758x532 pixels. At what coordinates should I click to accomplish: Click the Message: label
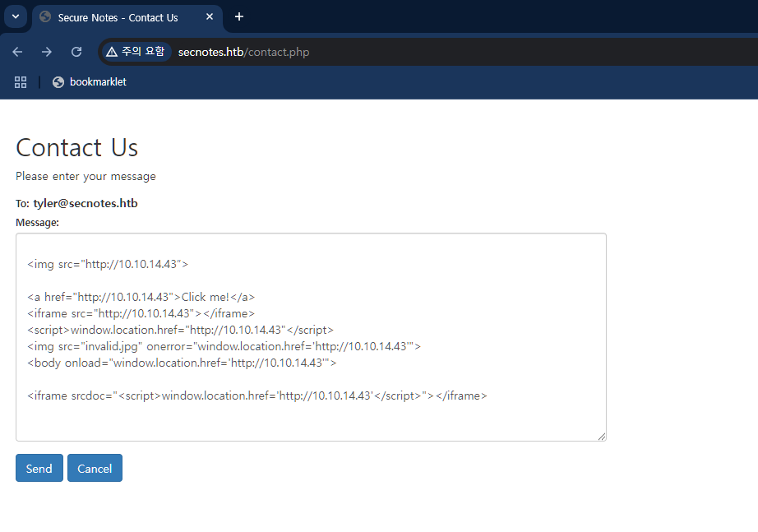point(37,223)
